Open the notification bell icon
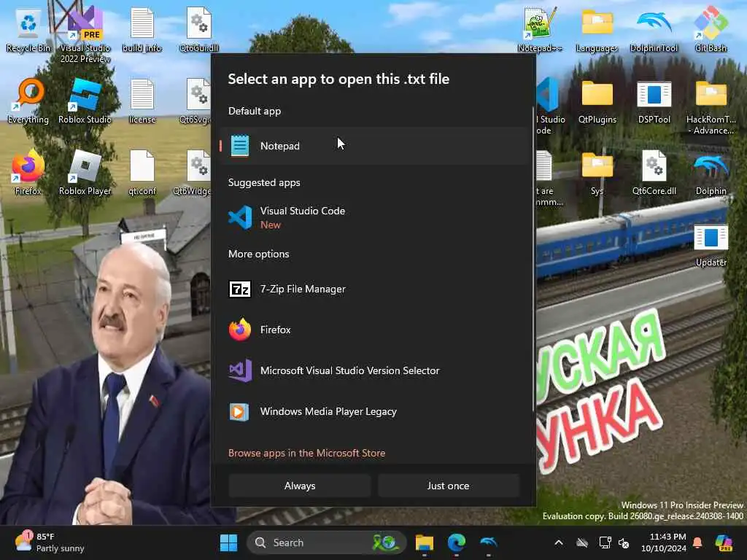 click(x=697, y=542)
